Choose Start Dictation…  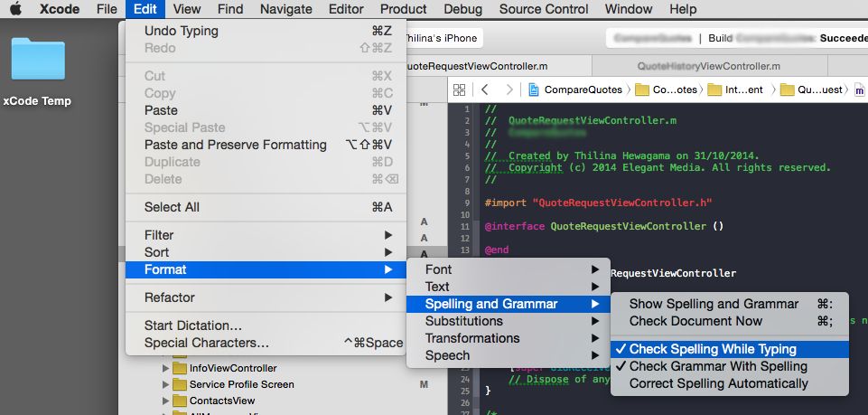[266, 325]
